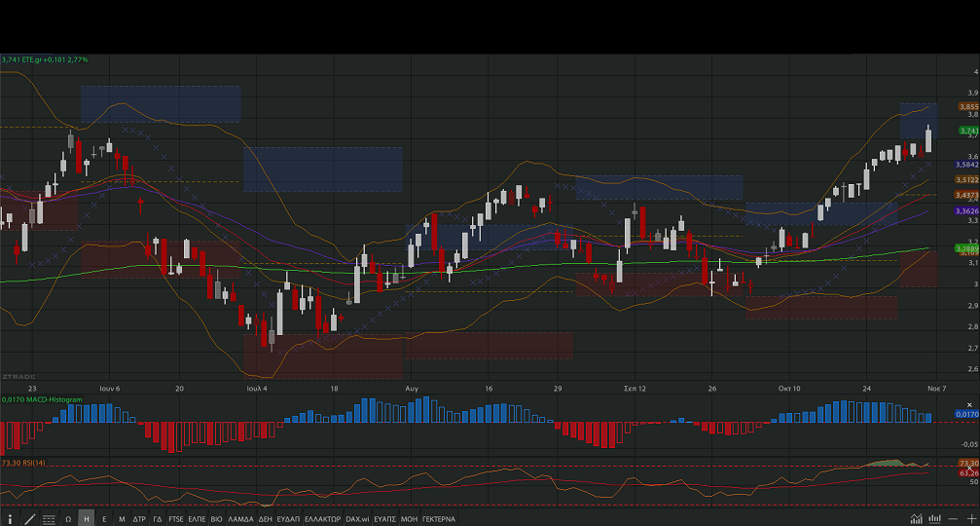980x526 pixels.
Task: Click the ETE.gr price header label
Action: [x=45, y=59]
